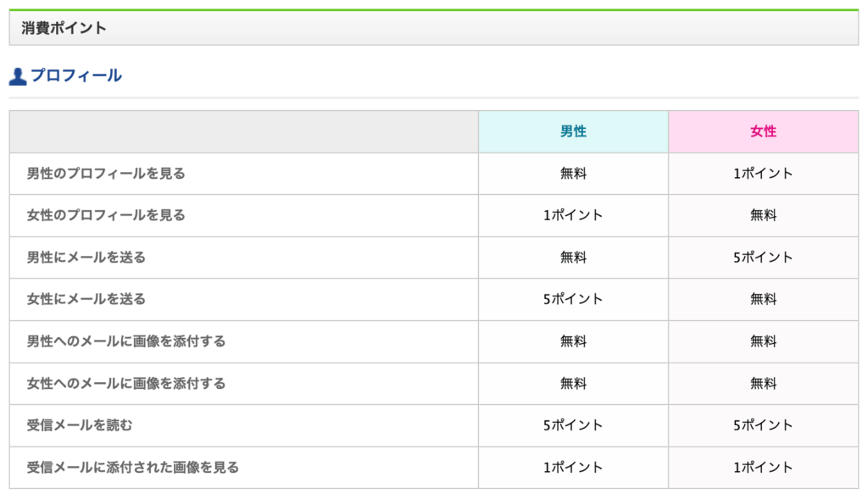
Task: Click 5ポイント under 男性 for 受信メールを読む
Action: tap(573, 425)
